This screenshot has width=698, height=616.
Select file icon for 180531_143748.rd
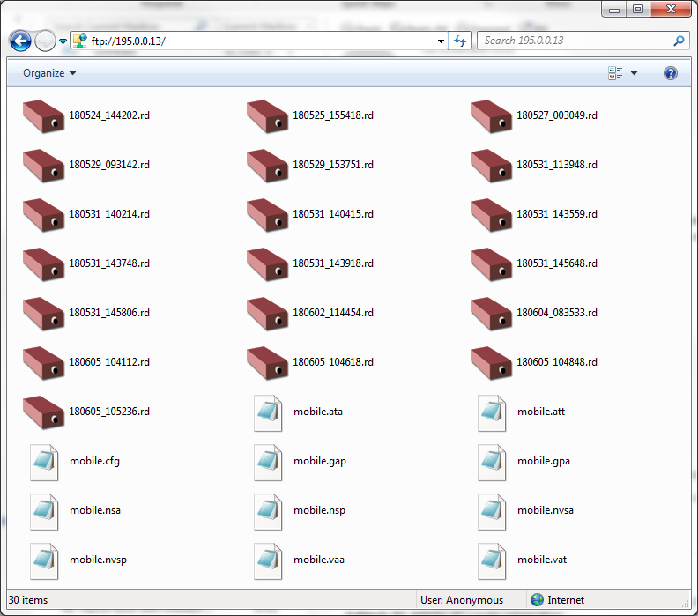[43, 264]
